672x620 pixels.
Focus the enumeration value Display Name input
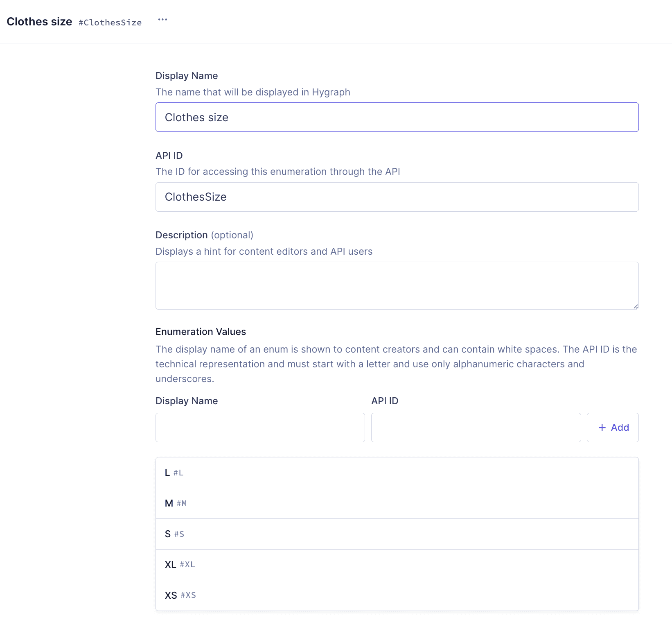260,428
